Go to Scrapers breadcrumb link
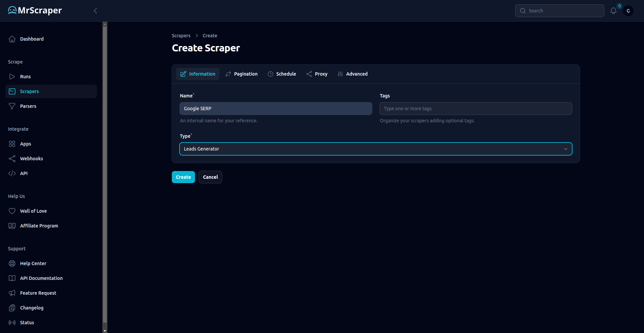Viewport: 644px width, 333px height. coord(181,36)
